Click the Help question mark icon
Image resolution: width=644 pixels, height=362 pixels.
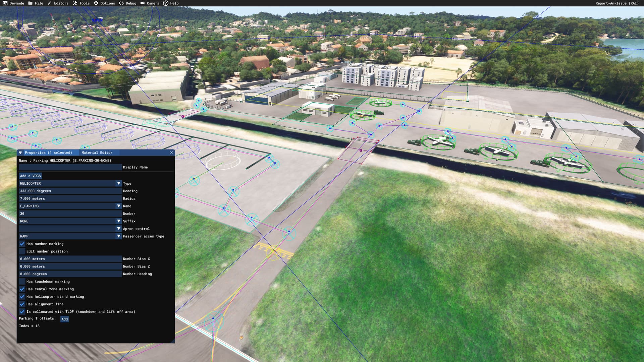click(166, 3)
